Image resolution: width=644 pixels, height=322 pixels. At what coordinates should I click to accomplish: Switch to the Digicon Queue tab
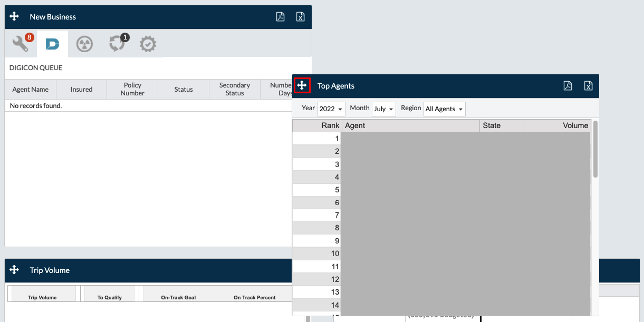[x=52, y=44]
